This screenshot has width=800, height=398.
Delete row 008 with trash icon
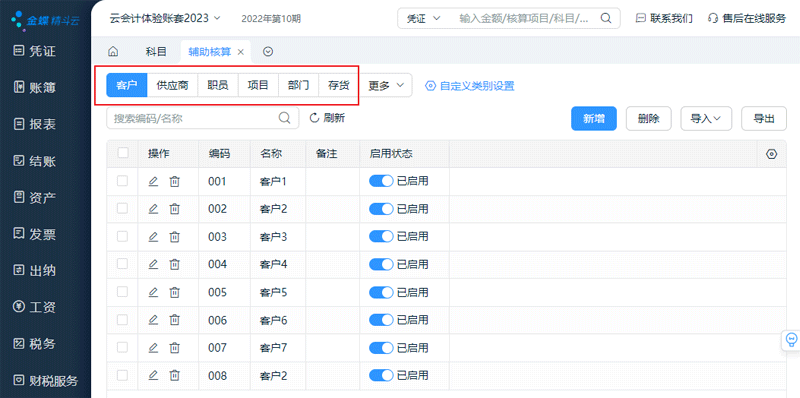click(x=174, y=376)
